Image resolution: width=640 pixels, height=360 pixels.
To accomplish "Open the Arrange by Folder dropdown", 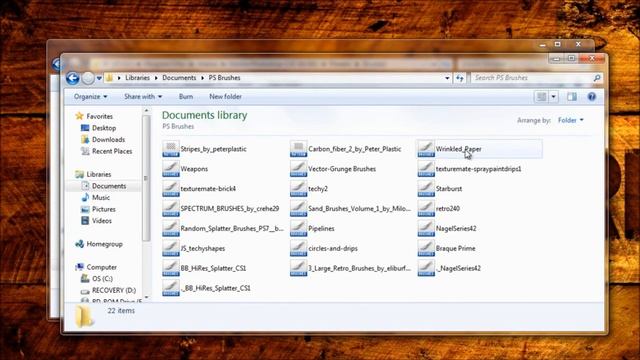I will [x=571, y=120].
